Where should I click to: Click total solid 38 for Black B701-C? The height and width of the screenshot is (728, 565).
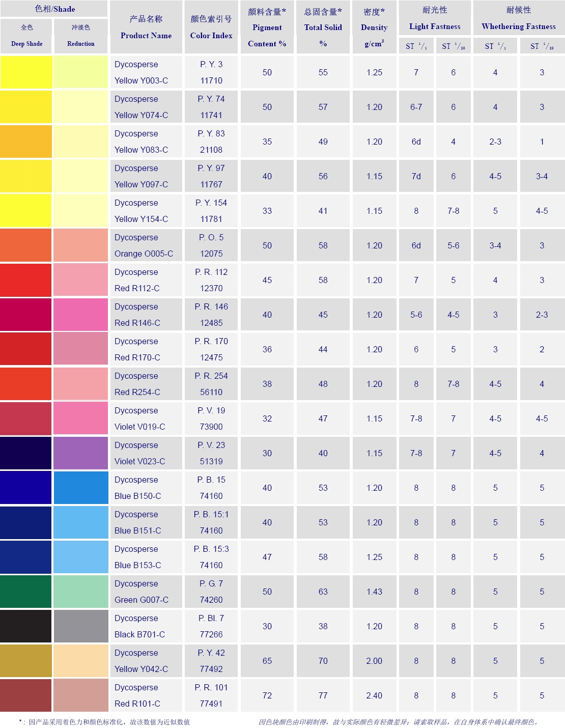click(x=323, y=626)
